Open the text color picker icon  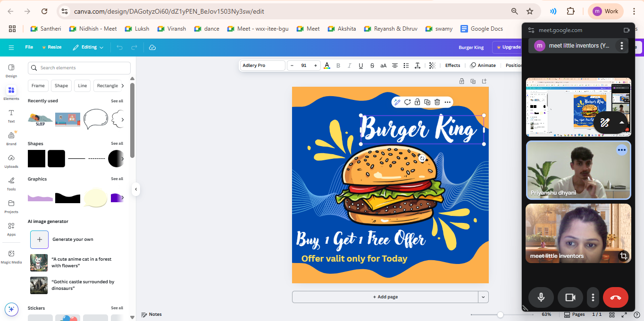[x=326, y=66]
